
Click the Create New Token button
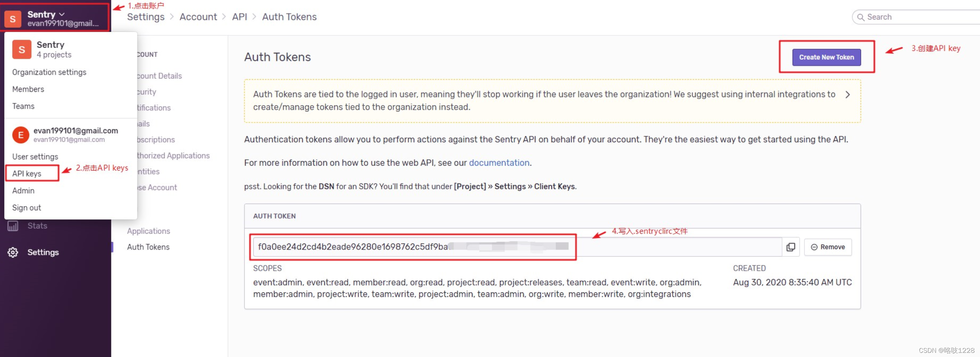(826, 57)
